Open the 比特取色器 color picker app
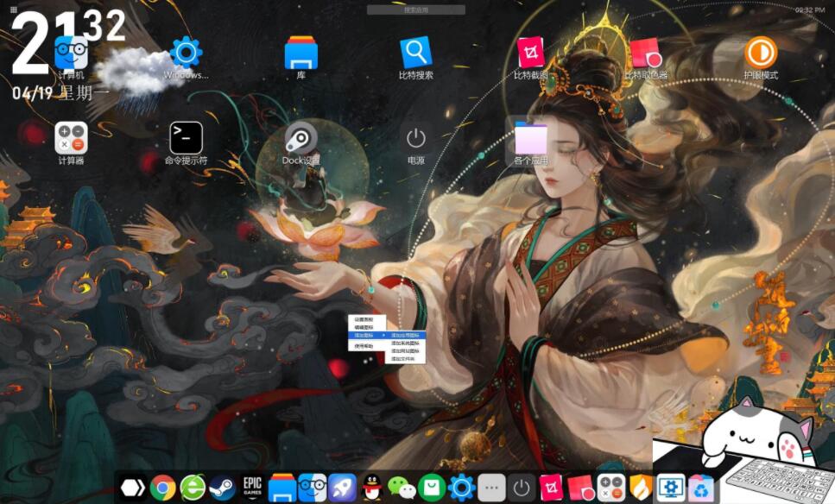The image size is (835, 504). click(x=647, y=52)
